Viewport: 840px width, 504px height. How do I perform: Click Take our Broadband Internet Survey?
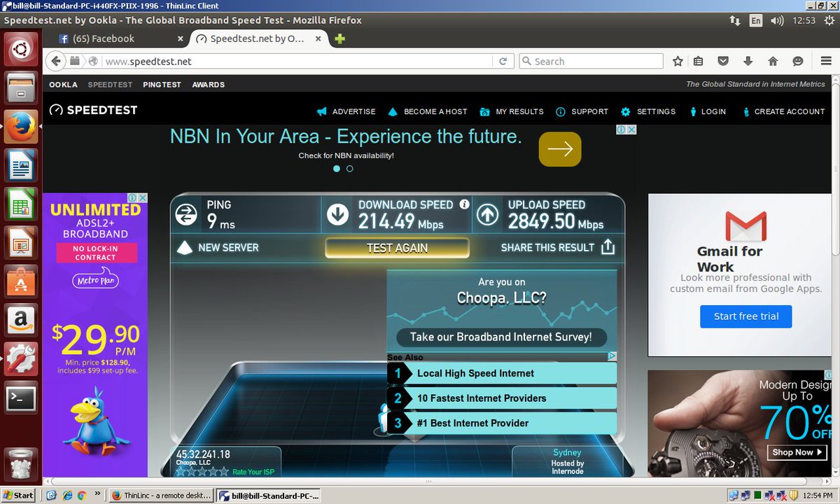(x=500, y=337)
